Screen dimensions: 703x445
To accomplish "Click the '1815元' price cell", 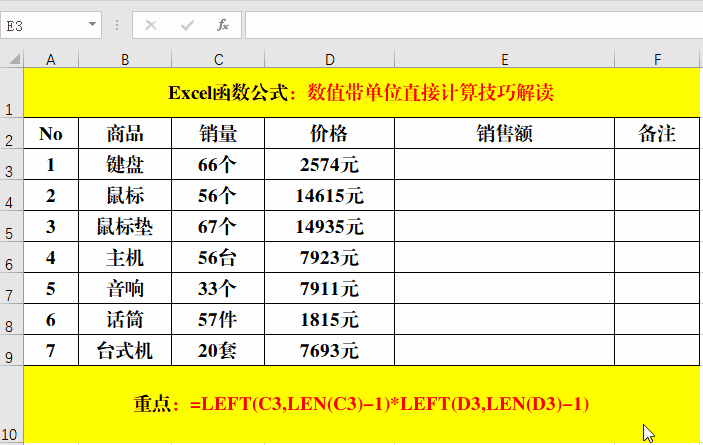I will tap(330, 319).
